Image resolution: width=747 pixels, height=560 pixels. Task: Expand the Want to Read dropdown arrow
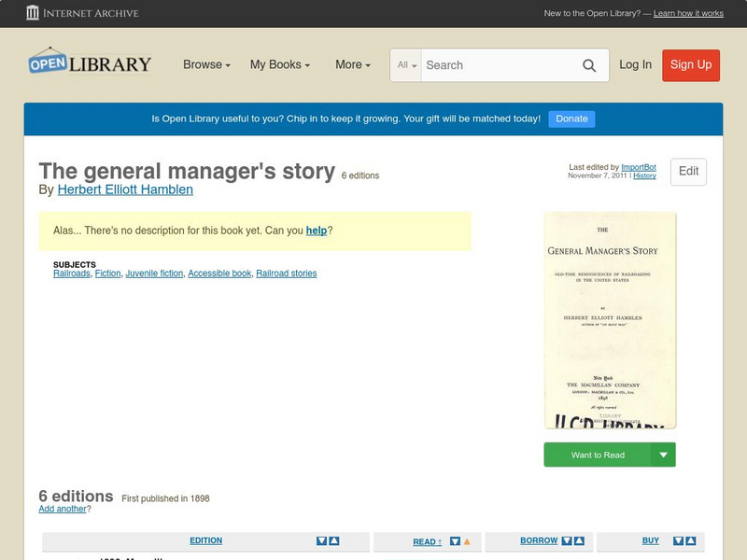click(663, 455)
